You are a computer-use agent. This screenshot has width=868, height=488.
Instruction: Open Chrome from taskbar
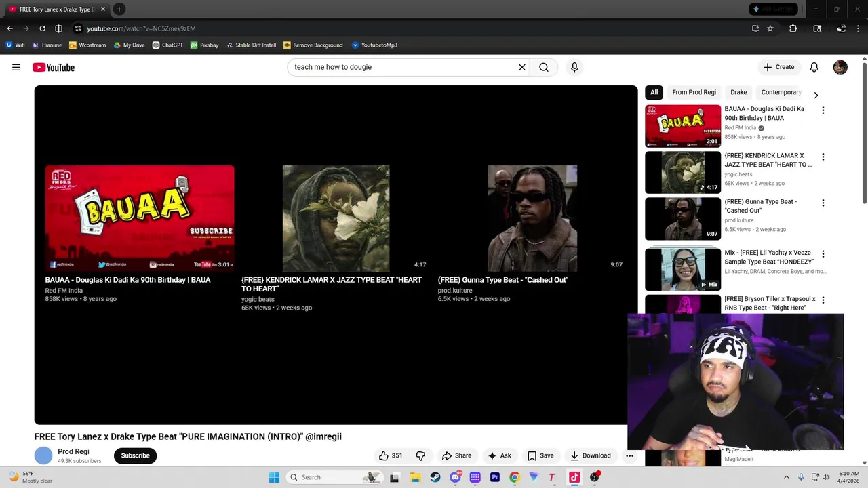(515, 477)
